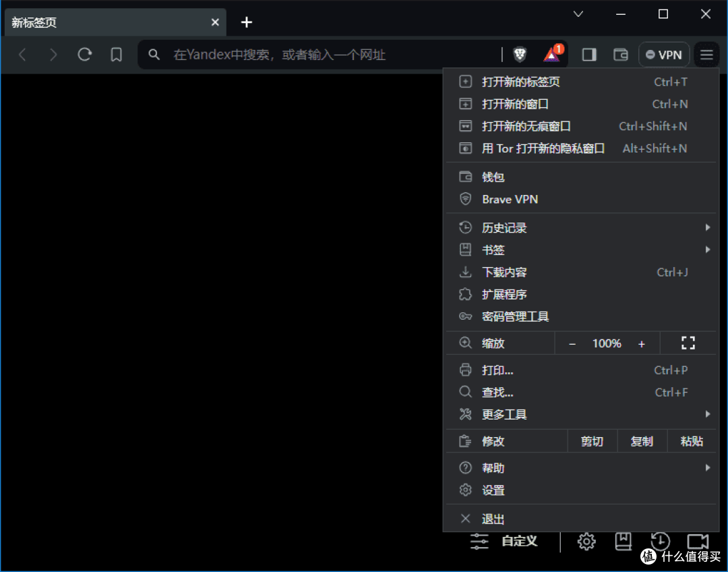Click the 复制 button

point(642,441)
